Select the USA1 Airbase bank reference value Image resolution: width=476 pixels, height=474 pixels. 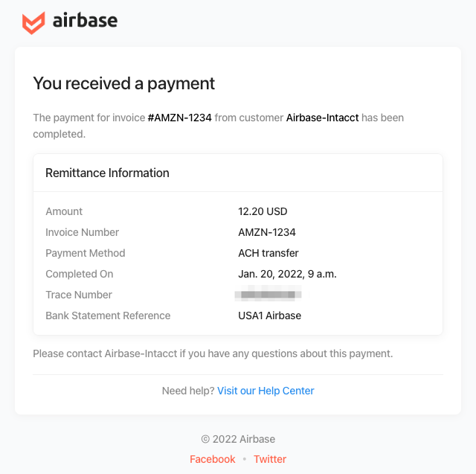point(269,316)
